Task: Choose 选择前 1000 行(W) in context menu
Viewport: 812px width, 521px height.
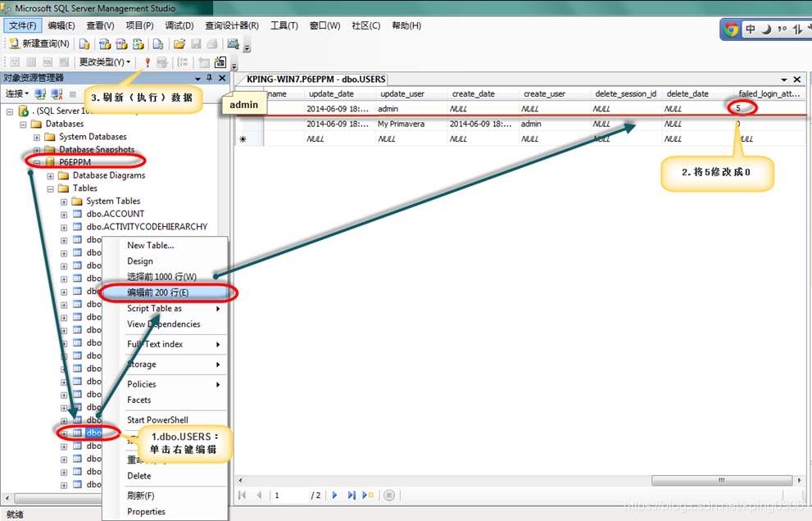Action: (165, 277)
